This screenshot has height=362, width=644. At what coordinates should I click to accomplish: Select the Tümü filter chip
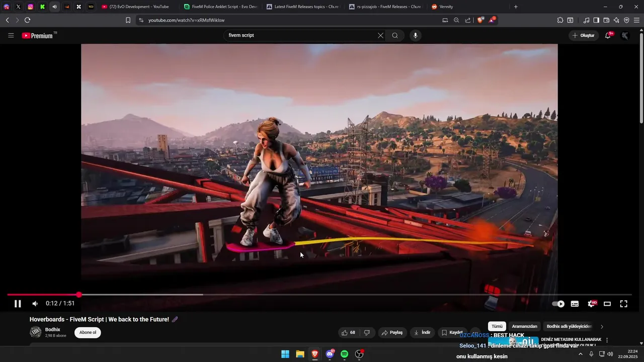[x=497, y=326]
